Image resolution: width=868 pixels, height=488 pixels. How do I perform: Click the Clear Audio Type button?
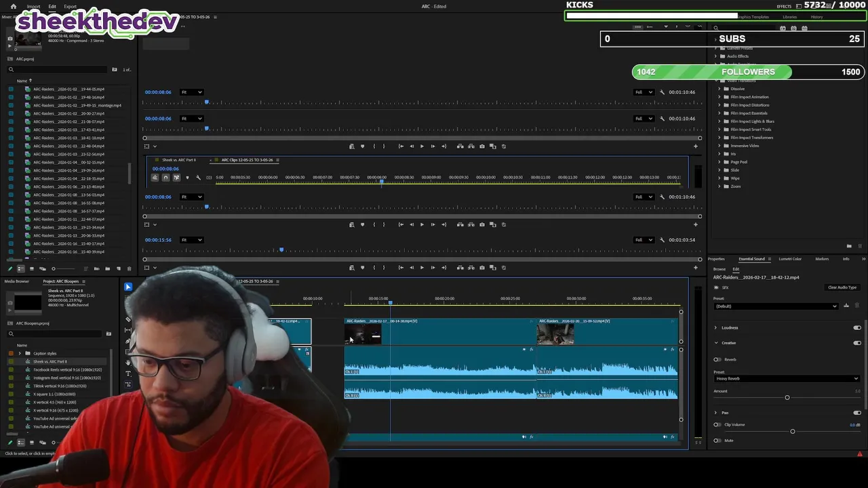coord(842,287)
